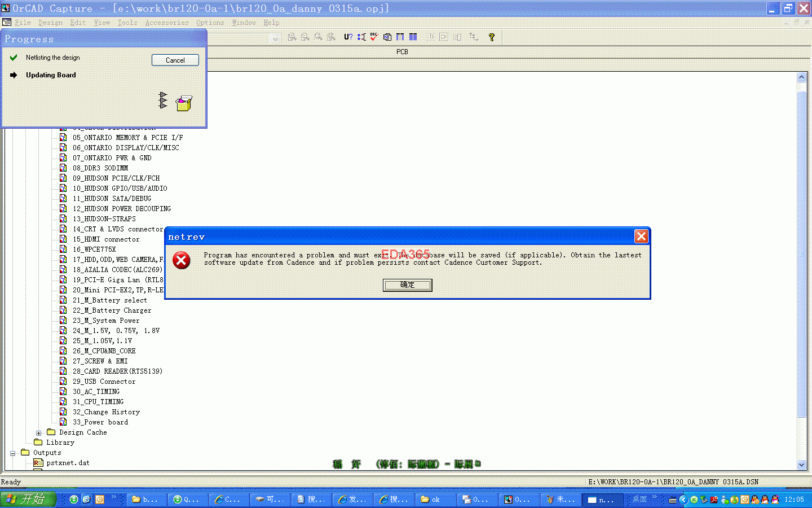Click the 桌面 desktop toolbar label
Image resolution: width=812 pixels, height=508 pixels.
click(639, 499)
